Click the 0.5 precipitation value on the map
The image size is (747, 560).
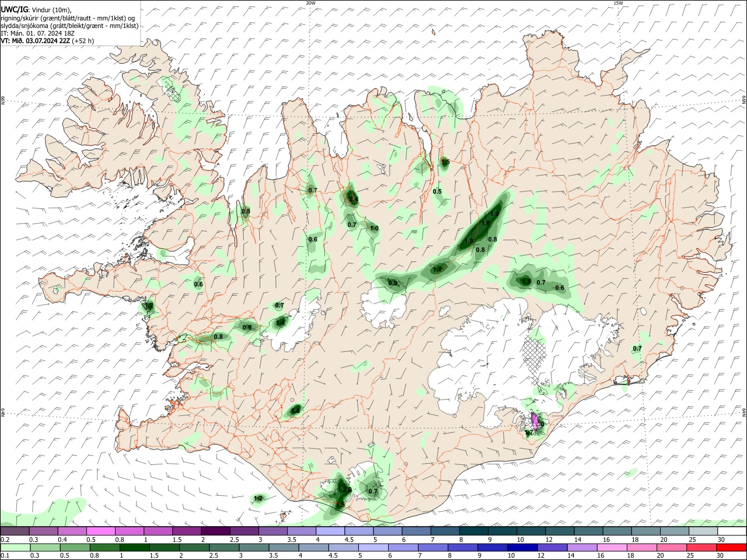click(x=437, y=191)
